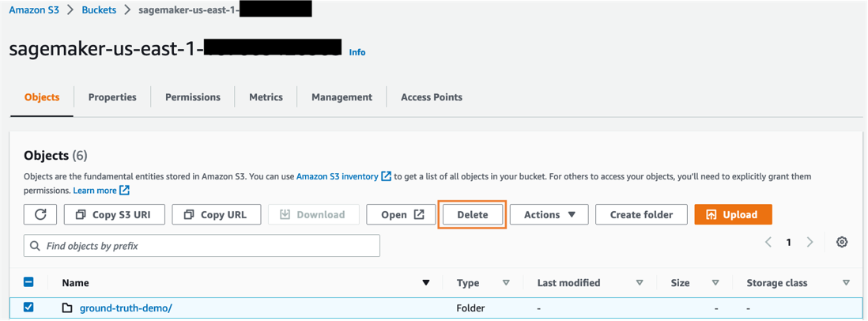Open the Amazon S3 breadcrumb link
Viewport: 868px width, 321px height.
(x=34, y=9)
